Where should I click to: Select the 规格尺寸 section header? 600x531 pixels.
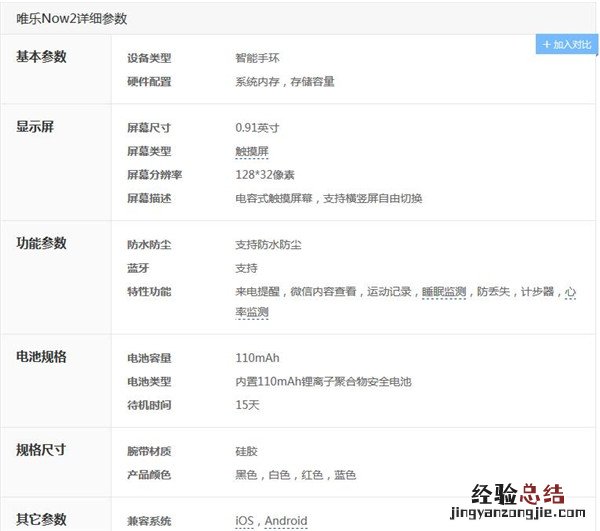point(41,450)
